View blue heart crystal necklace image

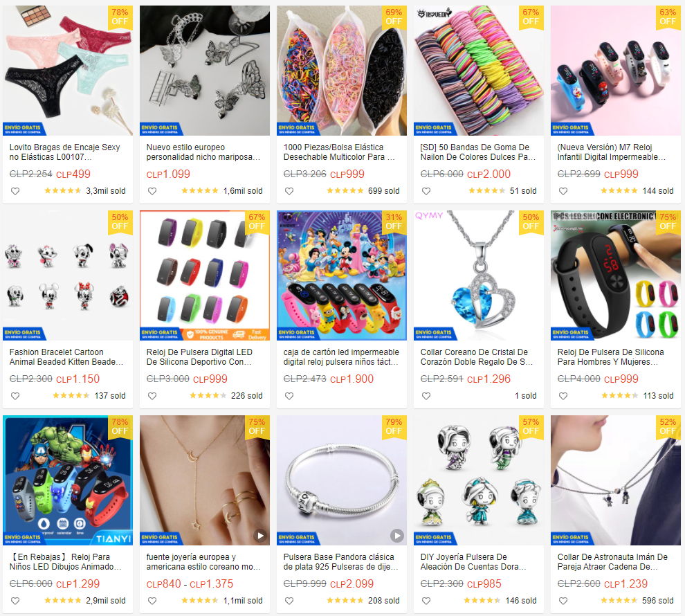479,275
